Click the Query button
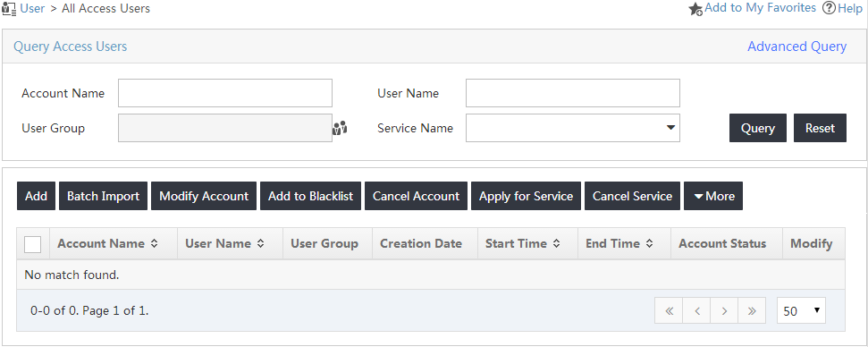Viewport: 868px width, 347px height. 757,128
